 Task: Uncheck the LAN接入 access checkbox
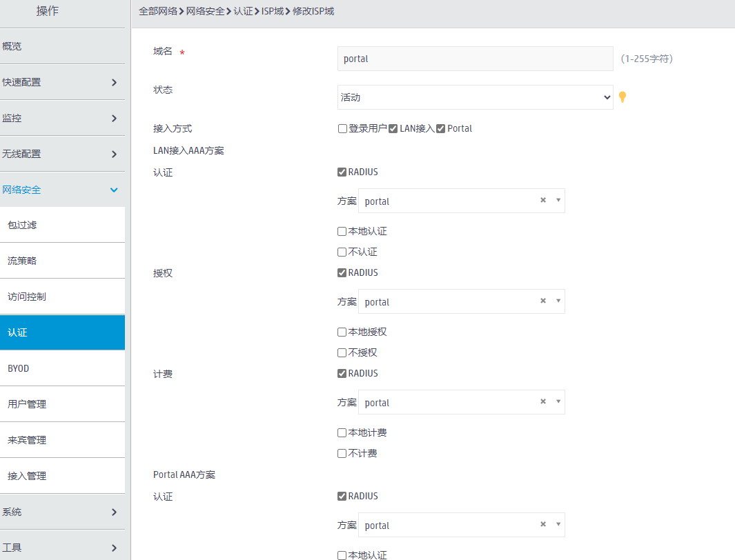393,129
